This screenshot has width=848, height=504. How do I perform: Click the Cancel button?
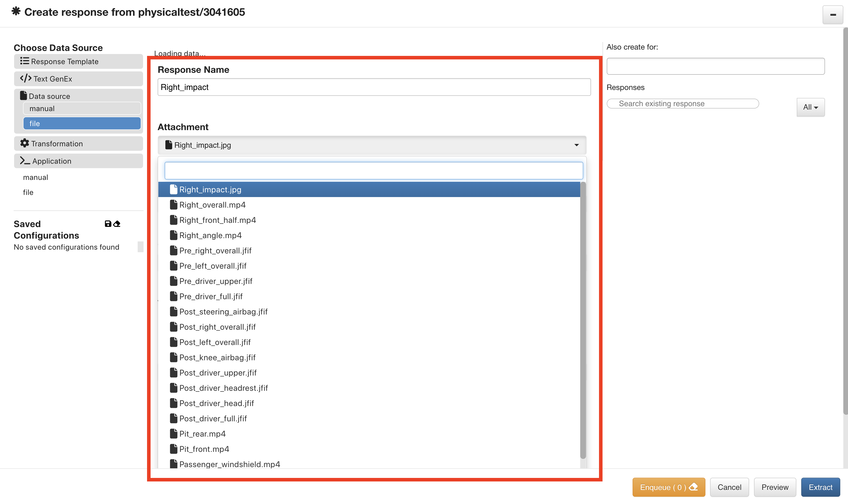pos(729,487)
